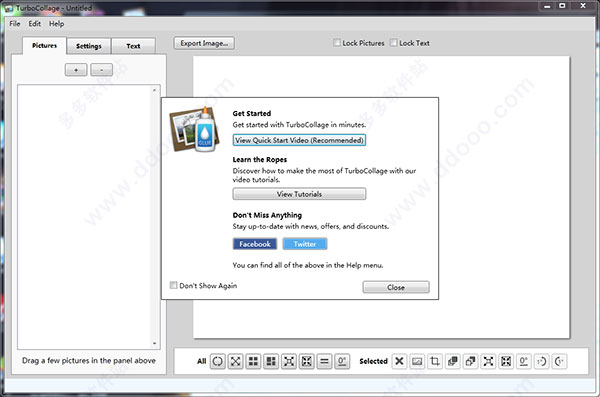Viewport: 600px width, 397px height.
Task: Click the picture icon in the Selected group
Action: pos(417,361)
